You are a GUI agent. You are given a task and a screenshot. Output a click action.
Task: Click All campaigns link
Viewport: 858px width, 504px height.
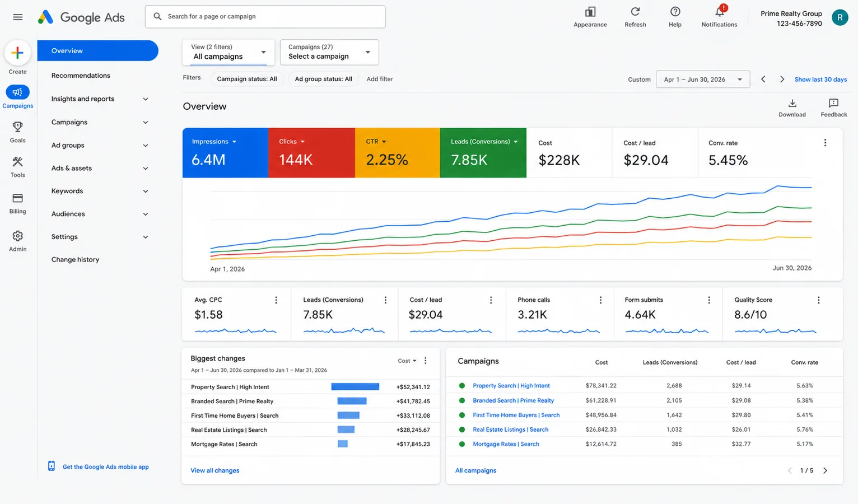(475, 470)
